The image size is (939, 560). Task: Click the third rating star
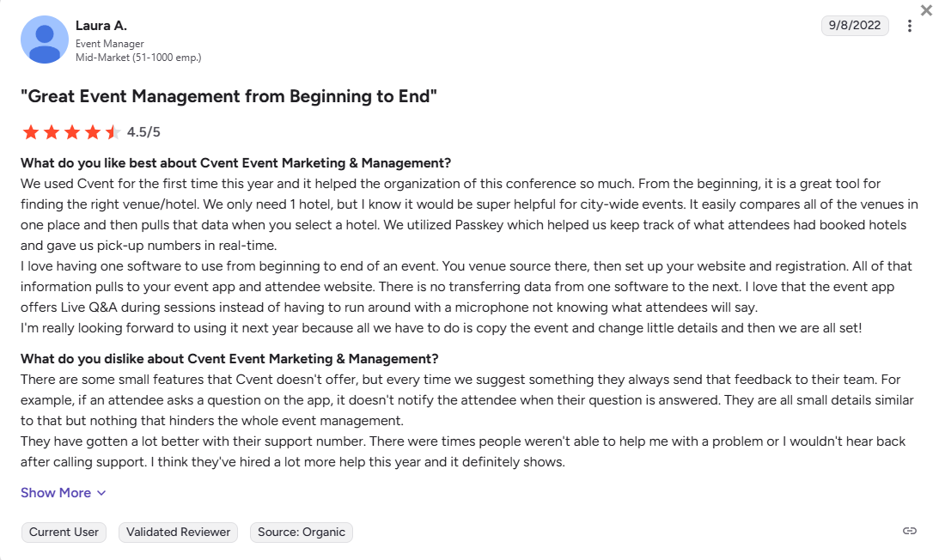[x=72, y=132]
